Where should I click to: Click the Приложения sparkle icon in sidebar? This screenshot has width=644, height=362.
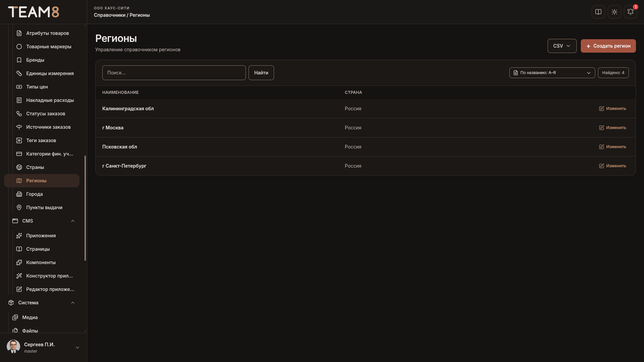19,236
